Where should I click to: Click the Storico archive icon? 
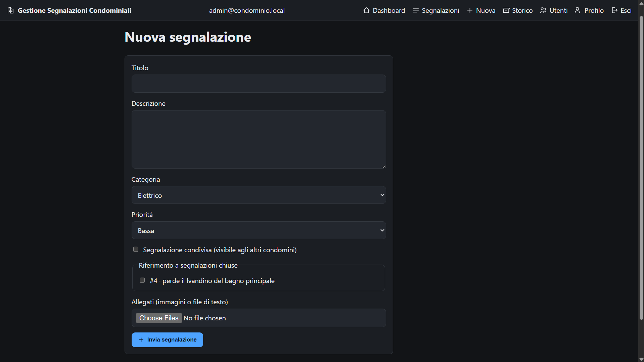pyautogui.click(x=506, y=10)
